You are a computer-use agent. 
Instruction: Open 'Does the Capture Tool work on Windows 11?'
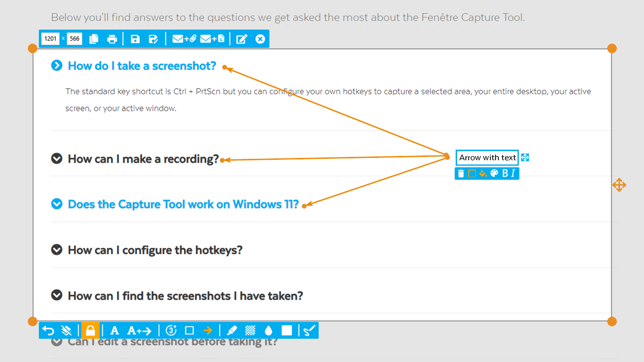[183, 204]
